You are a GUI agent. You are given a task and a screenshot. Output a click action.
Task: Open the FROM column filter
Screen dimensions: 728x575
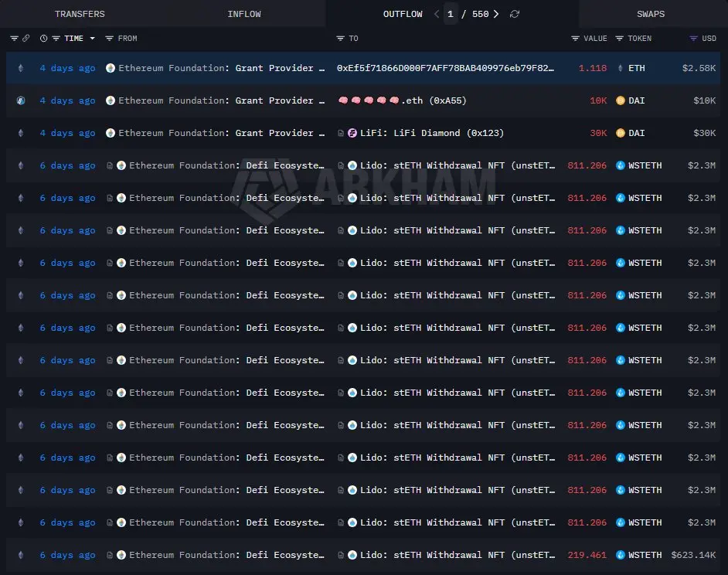110,39
